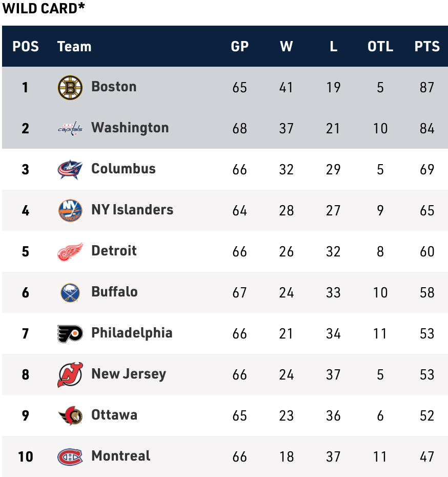The image size is (448, 477).
Task: Click the Washington Capitals logo
Action: coord(70,128)
